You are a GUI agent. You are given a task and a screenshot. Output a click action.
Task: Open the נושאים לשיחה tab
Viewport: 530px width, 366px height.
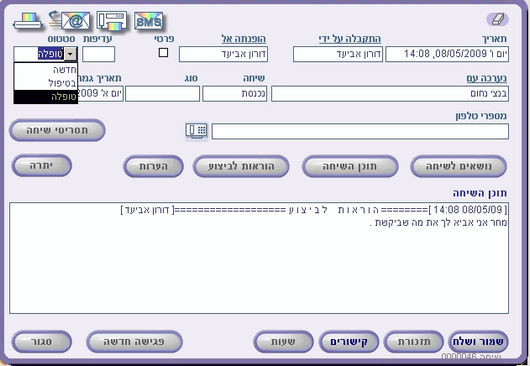pos(458,166)
